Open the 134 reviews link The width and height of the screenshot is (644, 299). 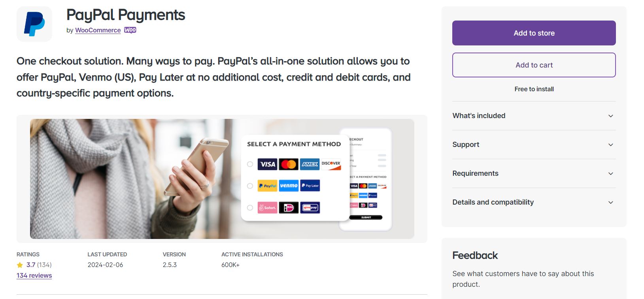pyautogui.click(x=34, y=275)
